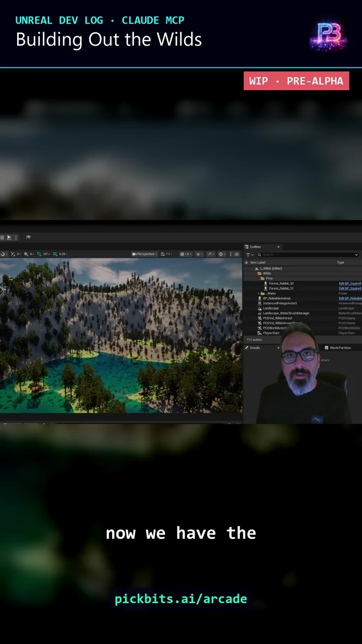Image resolution: width=362 pixels, height=644 pixels.
Task: Click the Play button in the toolbar
Action: [x=9, y=237]
